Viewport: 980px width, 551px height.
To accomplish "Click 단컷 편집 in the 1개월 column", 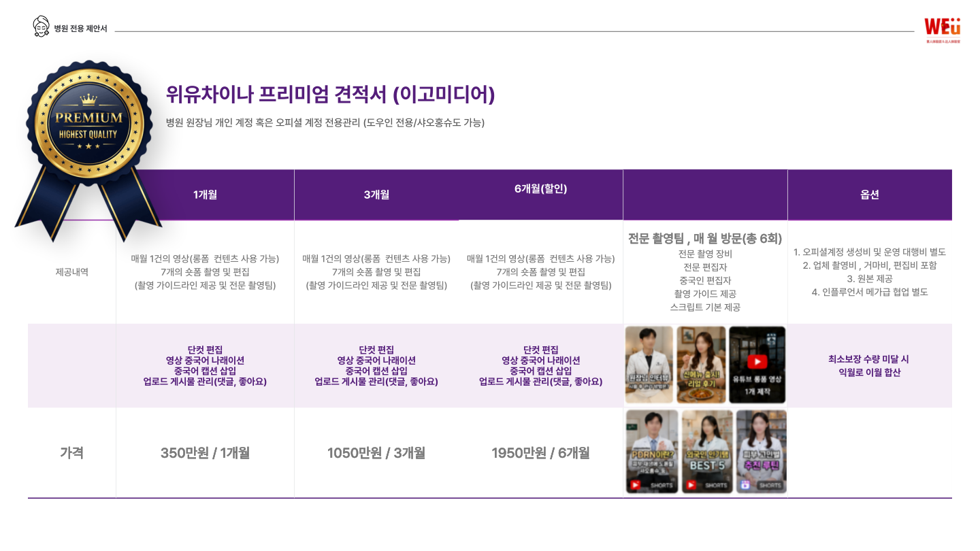I will pos(205,350).
